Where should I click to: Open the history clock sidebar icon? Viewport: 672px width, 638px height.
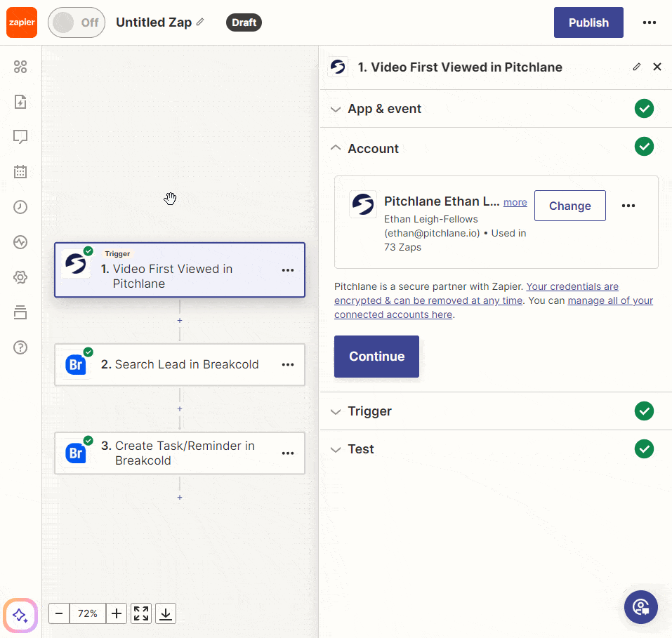[20, 207]
